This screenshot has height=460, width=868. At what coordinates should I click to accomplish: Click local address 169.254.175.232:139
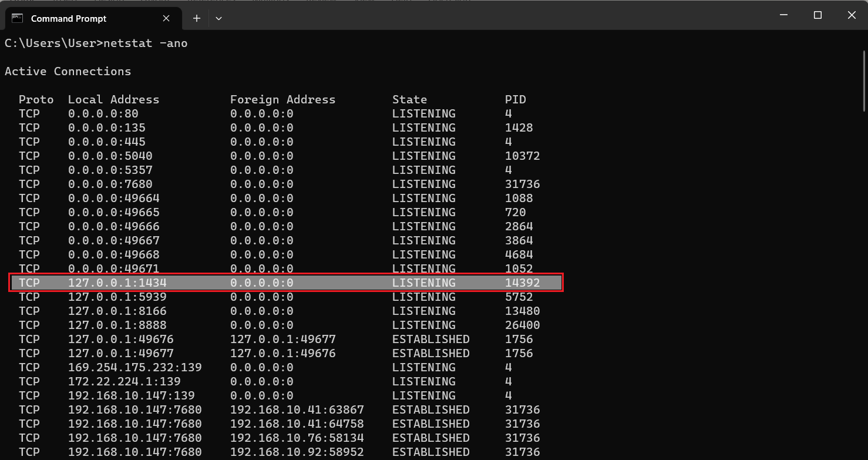[135, 367]
